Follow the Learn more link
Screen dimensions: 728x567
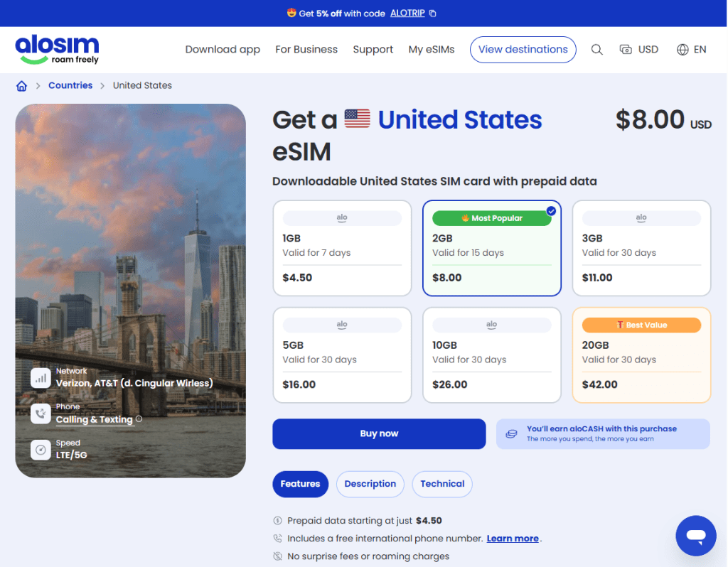click(x=512, y=539)
